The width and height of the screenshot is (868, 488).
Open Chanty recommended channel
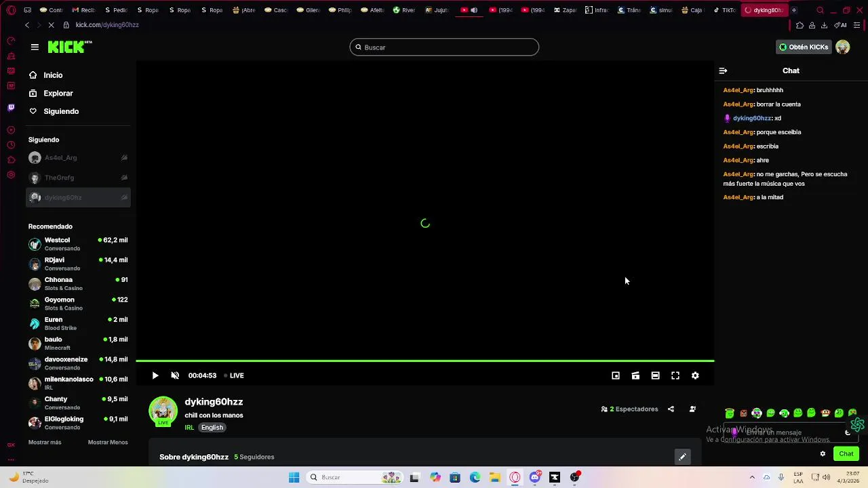pos(78,403)
